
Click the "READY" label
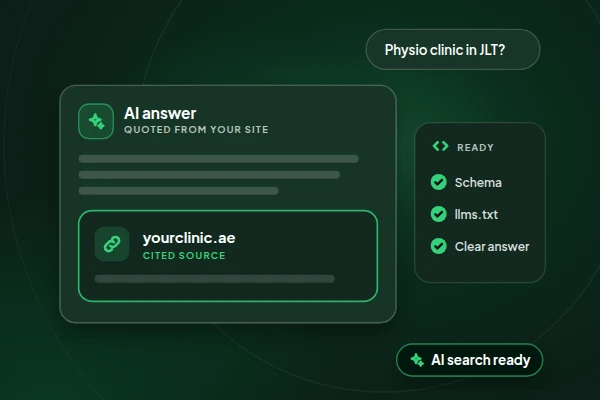(x=475, y=148)
